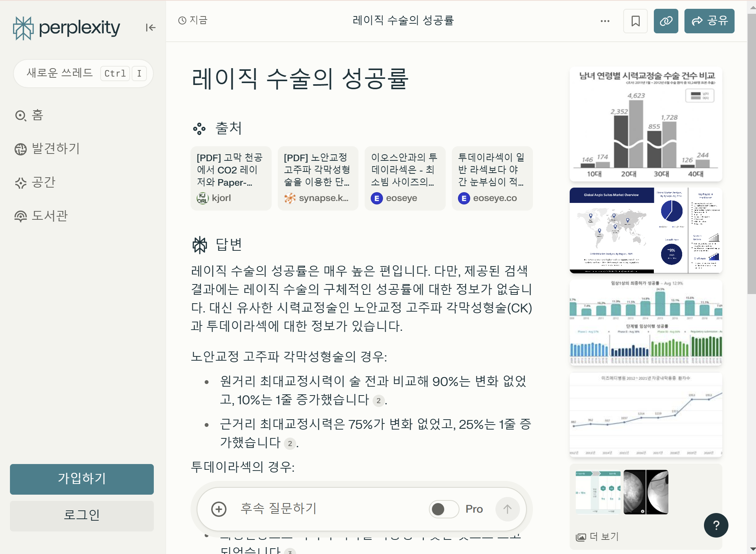This screenshot has height=554, width=756.
Task: Copy the thread link with the chain icon
Action: pyautogui.click(x=666, y=21)
